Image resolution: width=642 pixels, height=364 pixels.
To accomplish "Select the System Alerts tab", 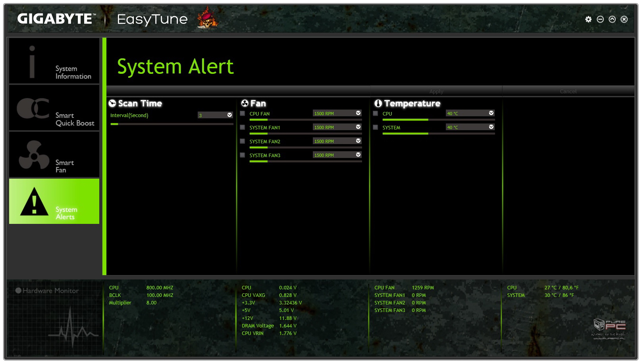I will (54, 201).
